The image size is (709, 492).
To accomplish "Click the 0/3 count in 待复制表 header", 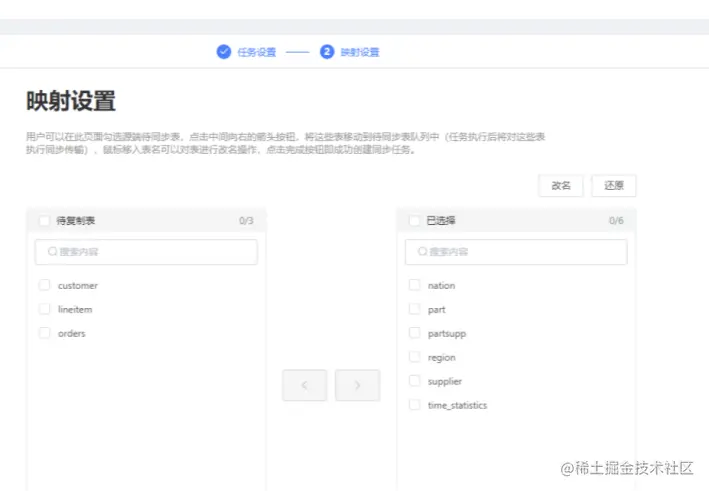I will click(246, 221).
